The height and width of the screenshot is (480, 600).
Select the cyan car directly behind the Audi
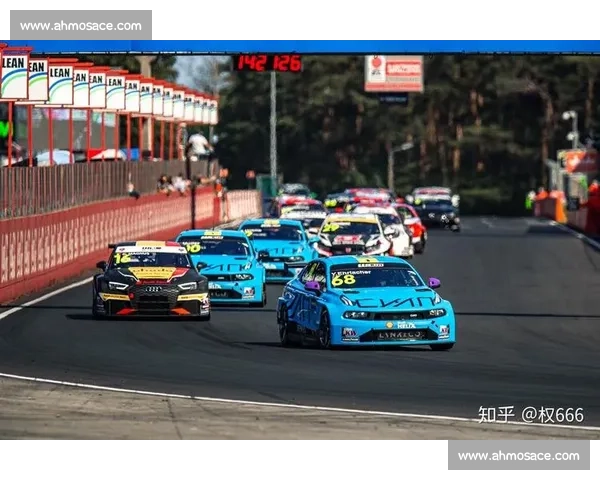point(224,265)
